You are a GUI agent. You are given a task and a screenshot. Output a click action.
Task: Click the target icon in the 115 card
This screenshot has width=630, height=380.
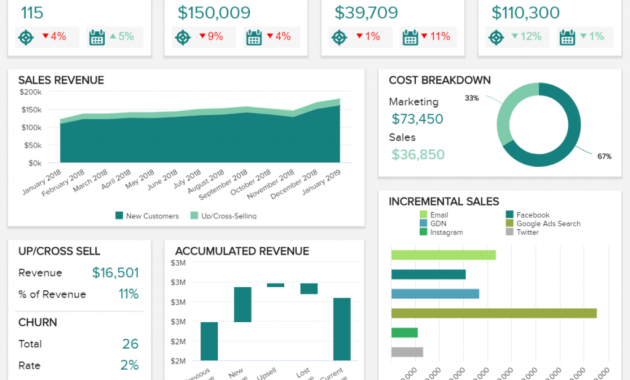pos(26,37)
